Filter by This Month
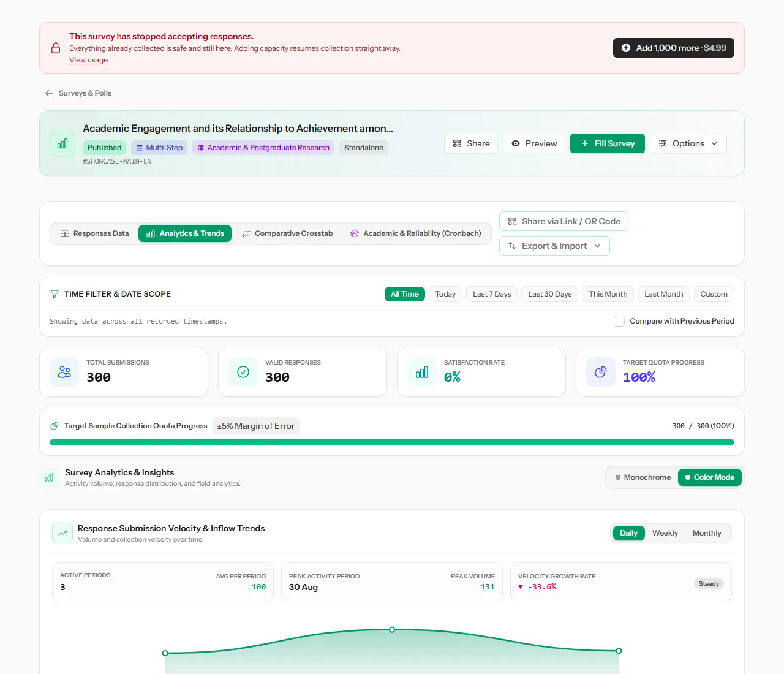 tap(608, 294)
